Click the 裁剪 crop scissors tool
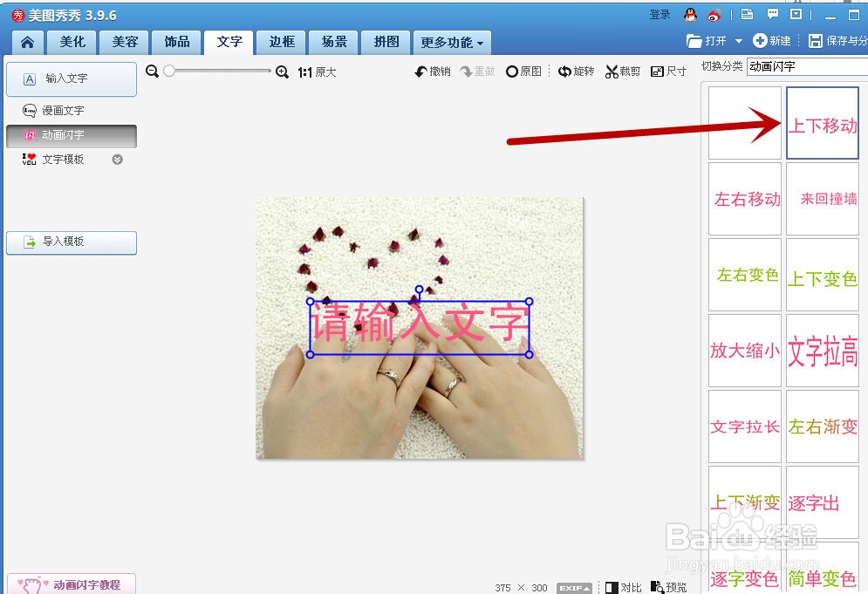Screen dimensions: 868x594 coord(623,72)
